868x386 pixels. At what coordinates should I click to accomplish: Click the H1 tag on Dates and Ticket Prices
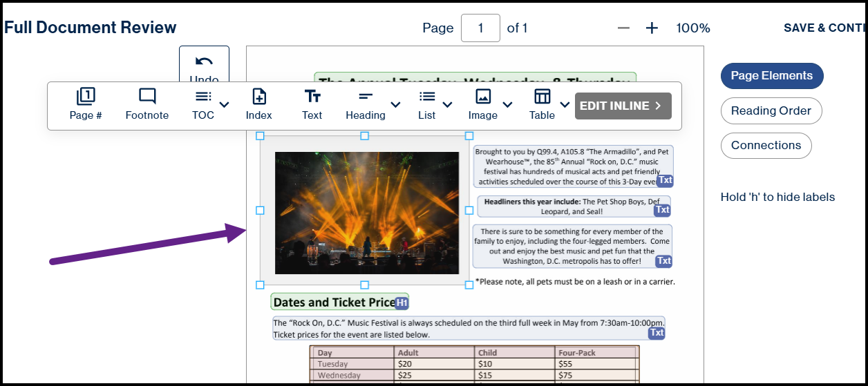pos(402,302)
